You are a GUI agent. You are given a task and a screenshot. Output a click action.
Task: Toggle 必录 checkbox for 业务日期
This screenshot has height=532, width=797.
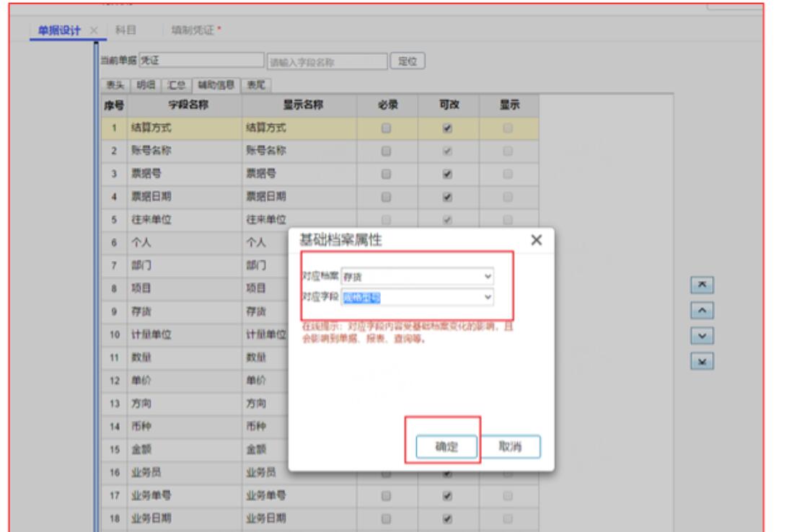[387, 519]
